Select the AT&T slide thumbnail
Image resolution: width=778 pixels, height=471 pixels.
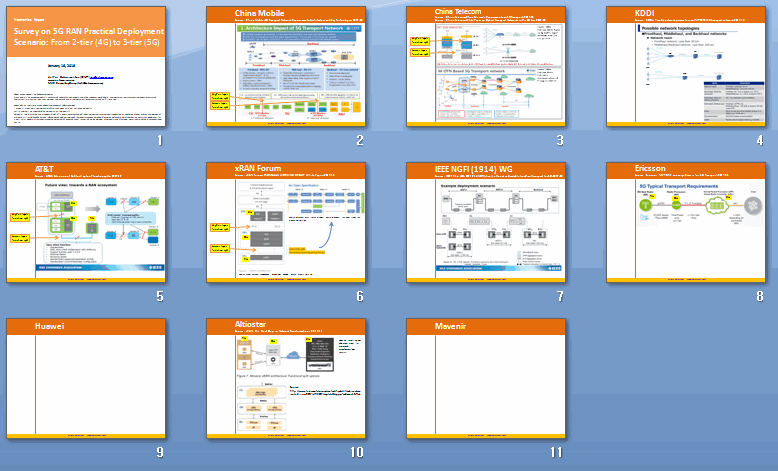point(86,222)
